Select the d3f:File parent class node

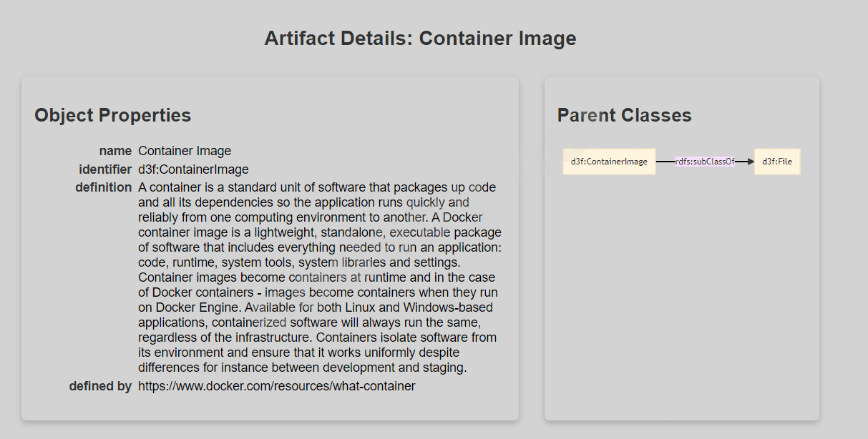coord(776,162)
